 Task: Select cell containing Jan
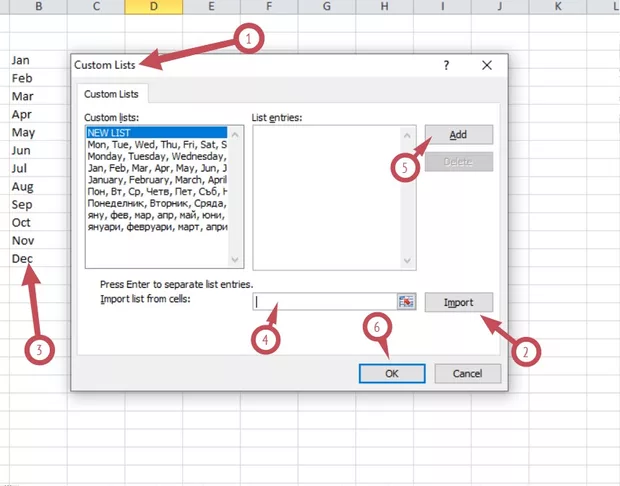pos(38,60)
